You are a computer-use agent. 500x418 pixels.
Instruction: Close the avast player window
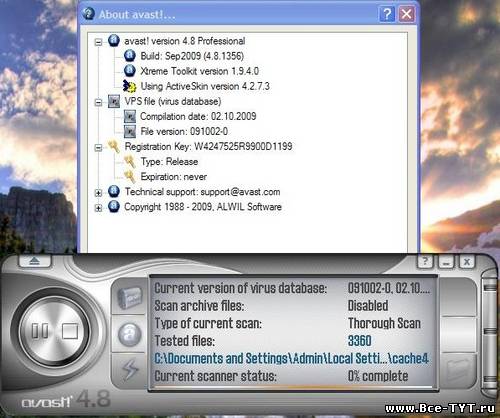[x=467, y=262]
